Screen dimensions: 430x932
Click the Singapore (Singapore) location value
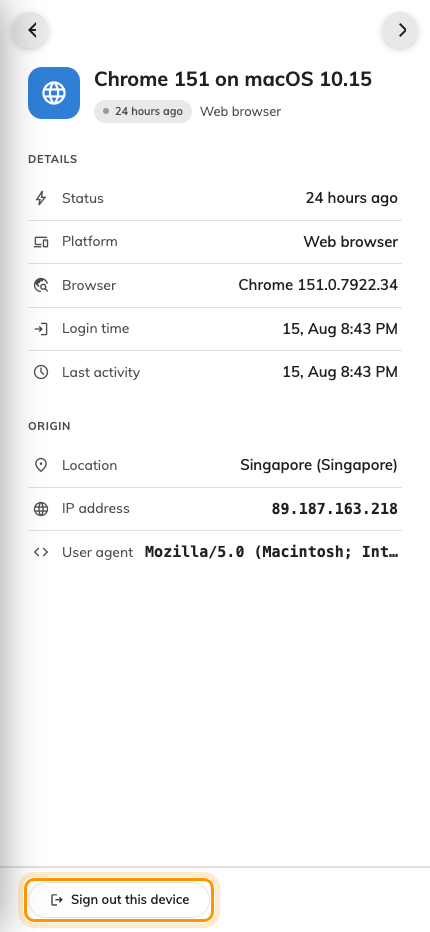tap(319, 465)
